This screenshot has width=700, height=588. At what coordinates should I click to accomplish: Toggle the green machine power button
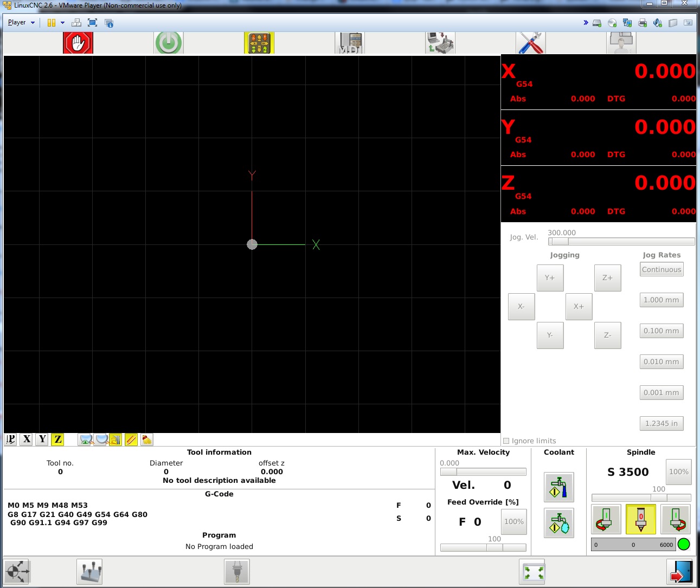coord(169,43)
